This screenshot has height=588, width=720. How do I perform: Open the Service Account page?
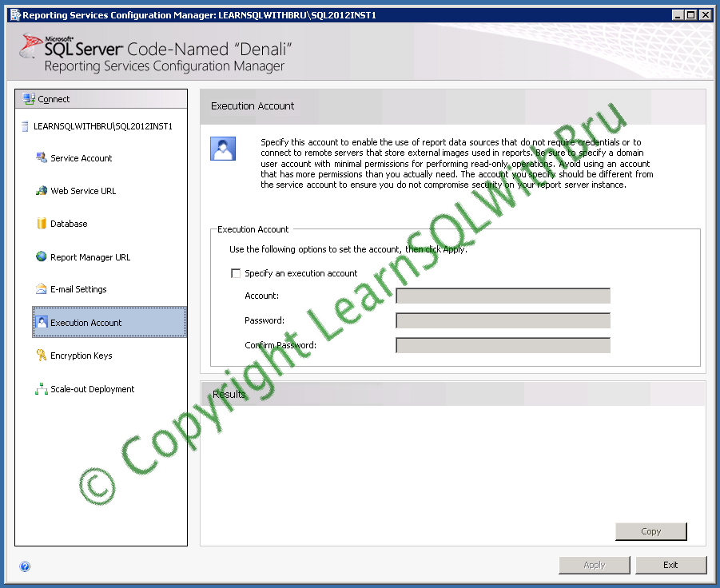pyautogui.click(x=81, y=158)
